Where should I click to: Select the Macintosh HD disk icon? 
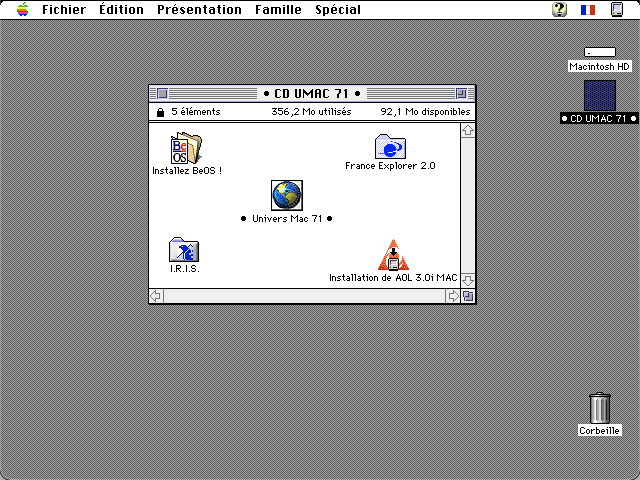pyautogui.click(x=600, y=52)
